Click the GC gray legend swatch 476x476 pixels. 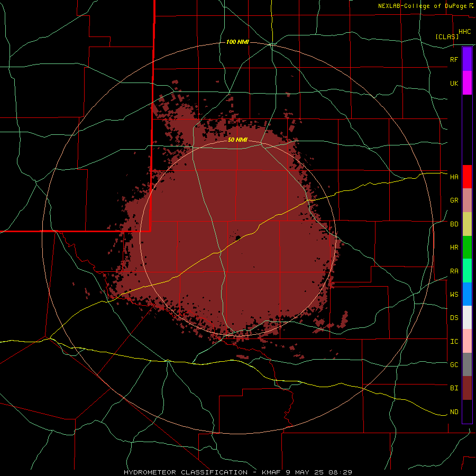click(x=467, y=364)
